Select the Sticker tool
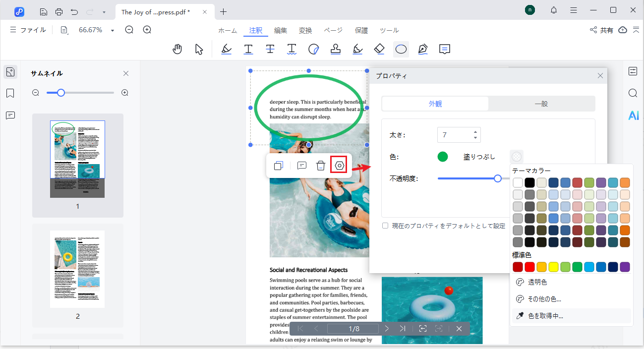Viewport: 644px width, 349px height. pos(314,49)
